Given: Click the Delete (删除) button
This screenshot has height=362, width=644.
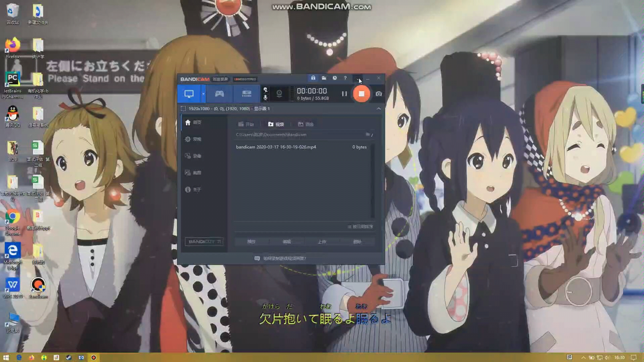Looking at the screenshot, I should pos(357,241).
